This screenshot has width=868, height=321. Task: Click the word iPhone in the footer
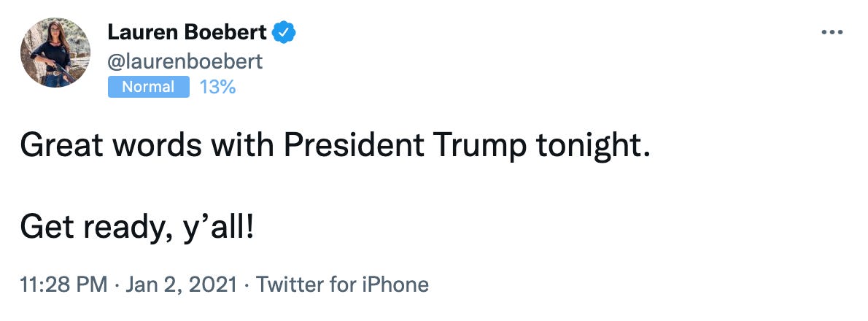click(x=398, y=284)
